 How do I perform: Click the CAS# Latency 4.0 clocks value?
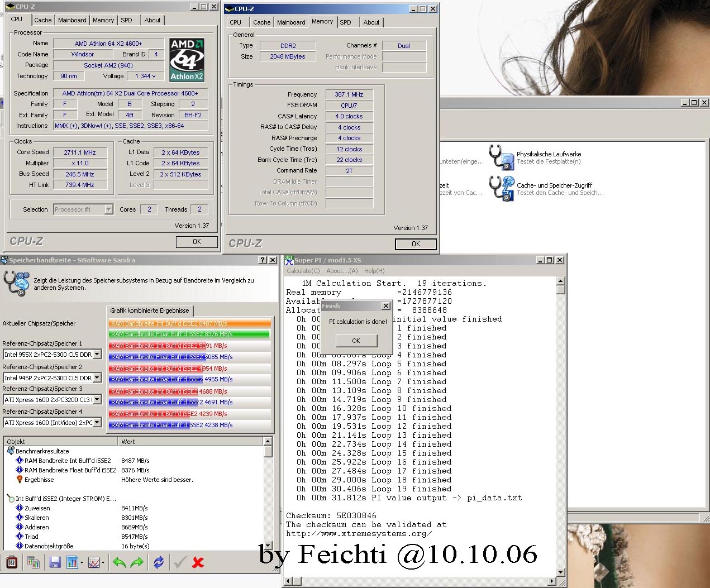click(349, 116)
